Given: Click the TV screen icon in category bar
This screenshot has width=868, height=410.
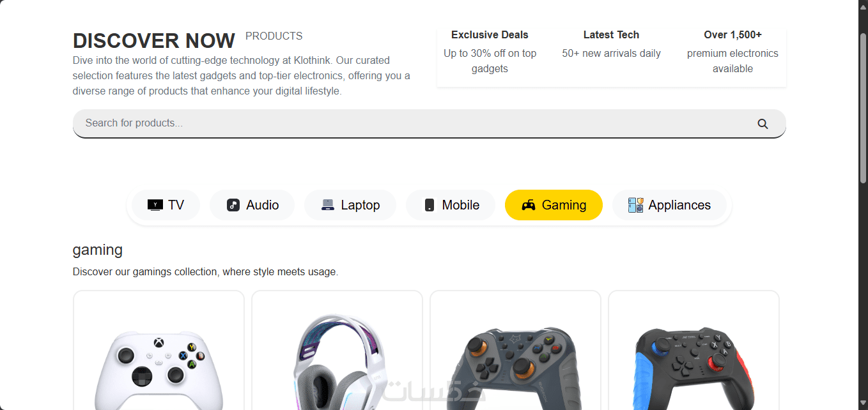Looking at the screenshot, I should (155, 205).
